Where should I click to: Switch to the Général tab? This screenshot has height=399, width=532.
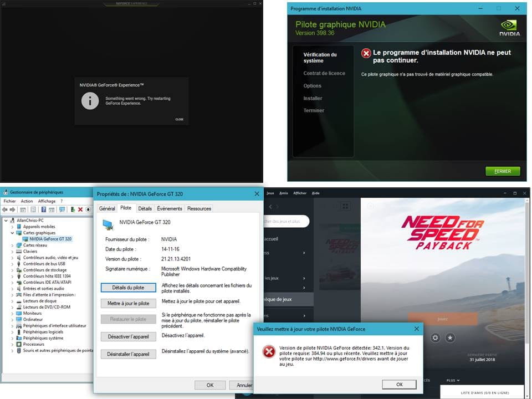pyautogui.click(x=107, y=209)
